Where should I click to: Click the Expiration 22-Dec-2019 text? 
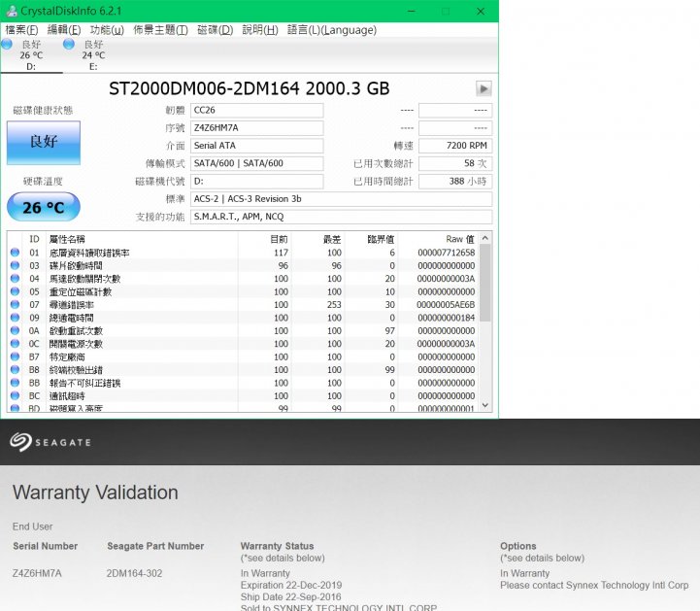coord(291,585)
